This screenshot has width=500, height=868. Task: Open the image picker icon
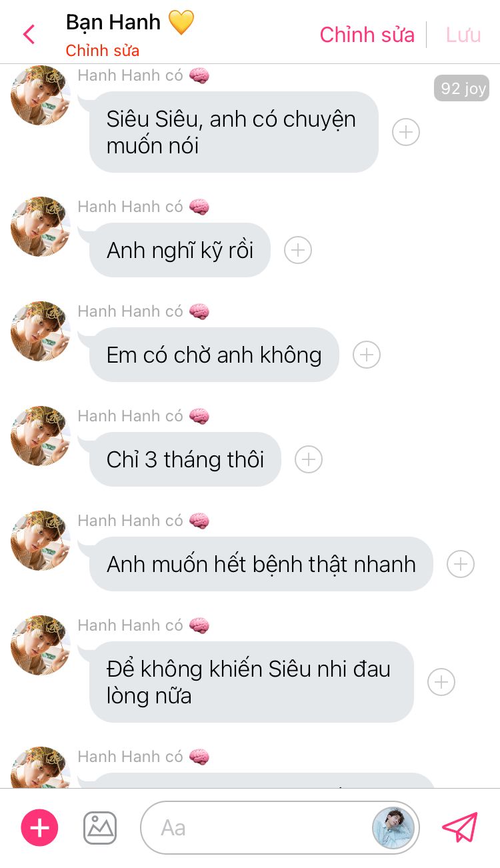(x=100, y=828)
